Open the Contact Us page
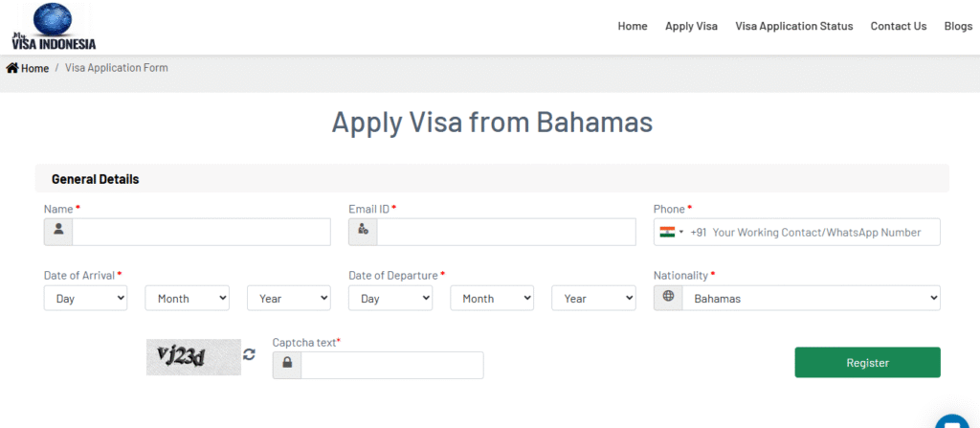This screenshot has height=428, width=980. (898, 26)
